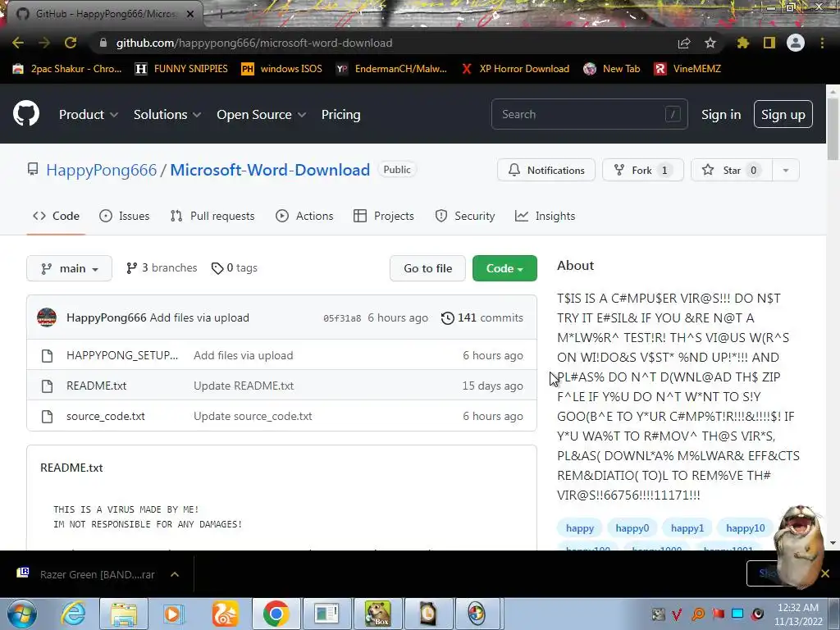Click the branch icon next to 3 branches
This screenshot has width=840, height=630.
click(132, 268)
